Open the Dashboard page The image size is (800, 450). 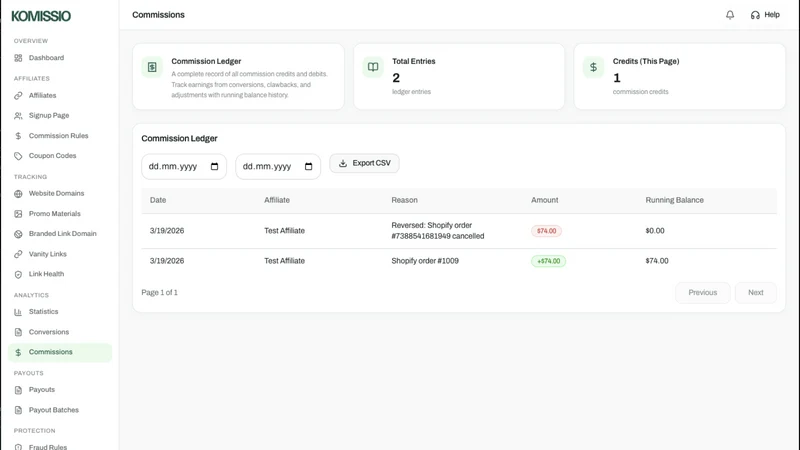point(46,58)
